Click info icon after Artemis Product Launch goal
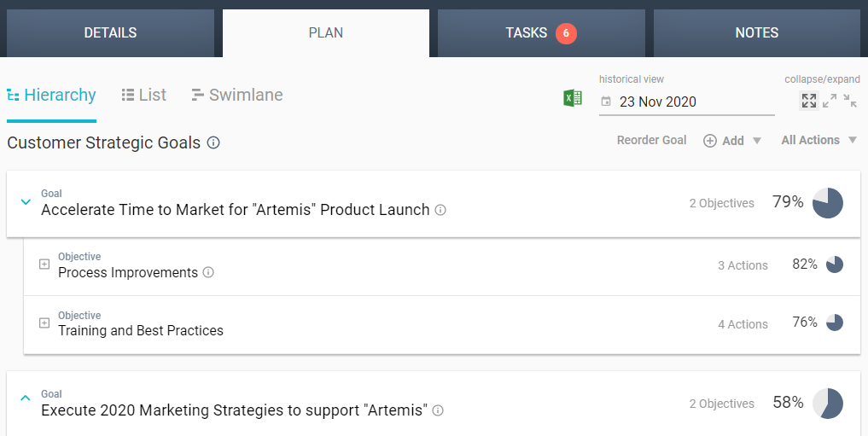 pyautogui.click(x=440, y=210)
